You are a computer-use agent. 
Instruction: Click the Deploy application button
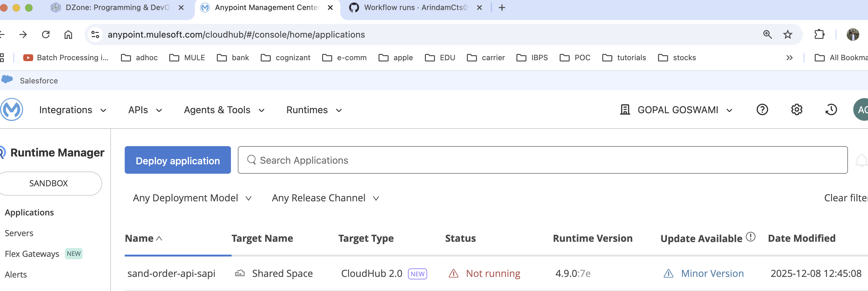point(178,160)
